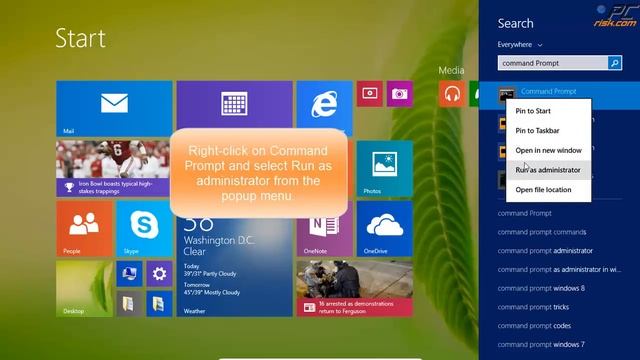This screenshot has height=360, width=640.
Task: Open the red Video tile
Action: click(x=369, y=94)
